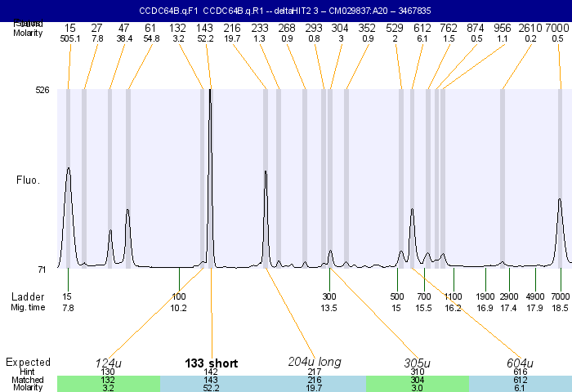The width and height of the screenshot is (572, 392).
Task: Select the expected allele label 204u long
Action: tap(315, 362)
